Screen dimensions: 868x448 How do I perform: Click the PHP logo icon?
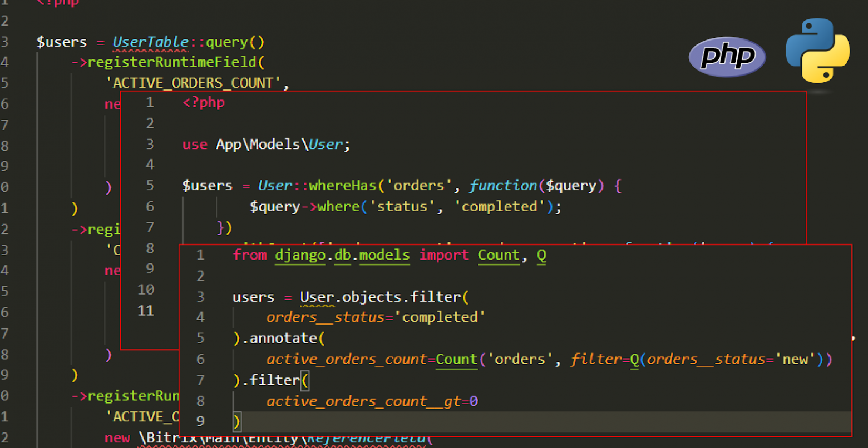coord(727,56)
